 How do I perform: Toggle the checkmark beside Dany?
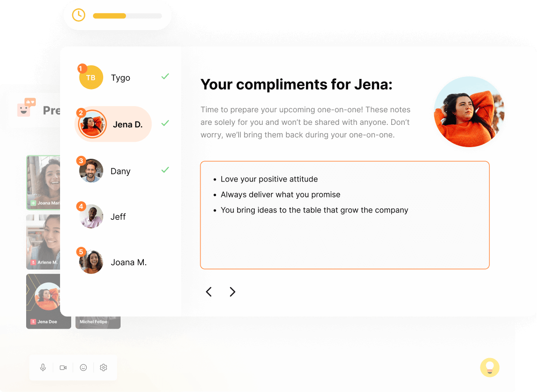pos(165,169)
